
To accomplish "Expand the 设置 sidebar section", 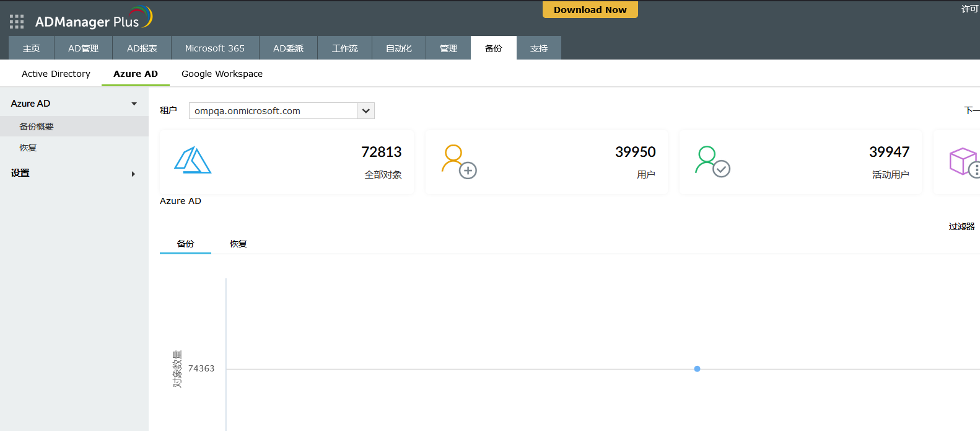I will 133,174.
